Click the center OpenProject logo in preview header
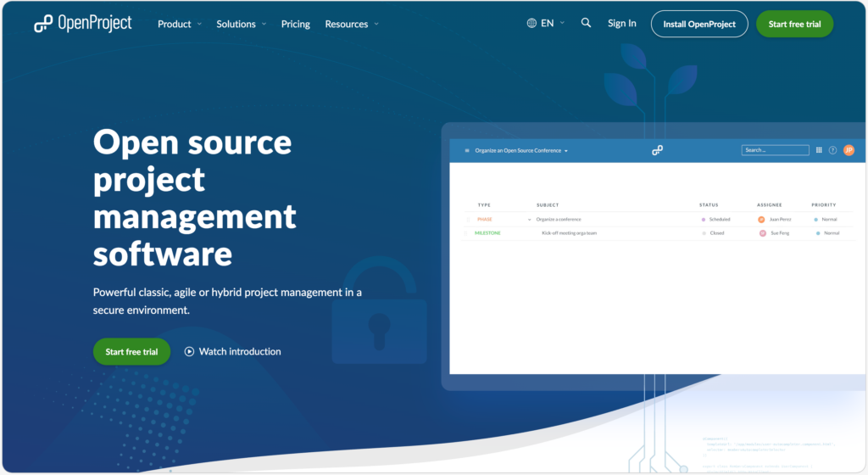Screen dimensions: 868x475 [657, 150]
